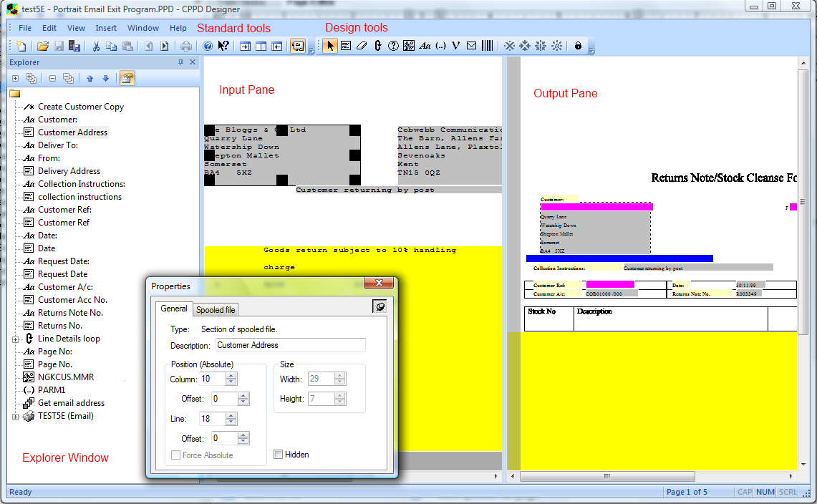
Task: Open the Window menu
Action: pos(143,28)
